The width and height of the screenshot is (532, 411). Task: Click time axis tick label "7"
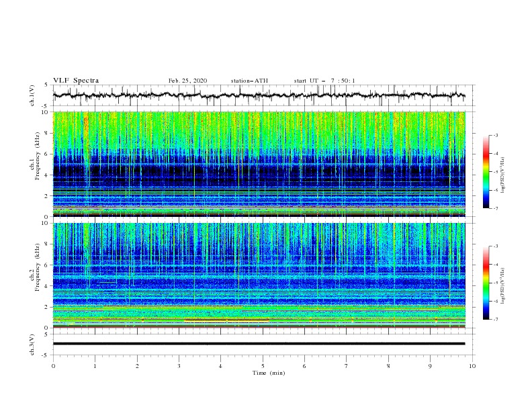tap(347, 366)
